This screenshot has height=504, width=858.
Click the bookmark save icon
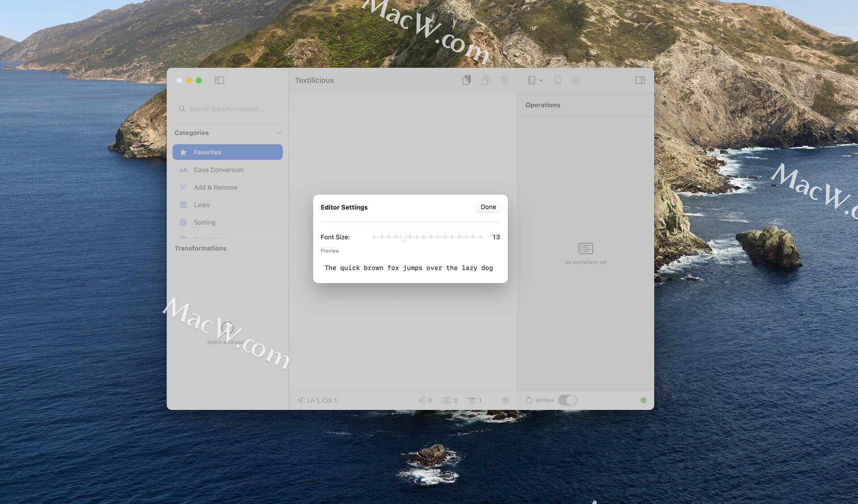pyautogui.click(x=557, y=80)
